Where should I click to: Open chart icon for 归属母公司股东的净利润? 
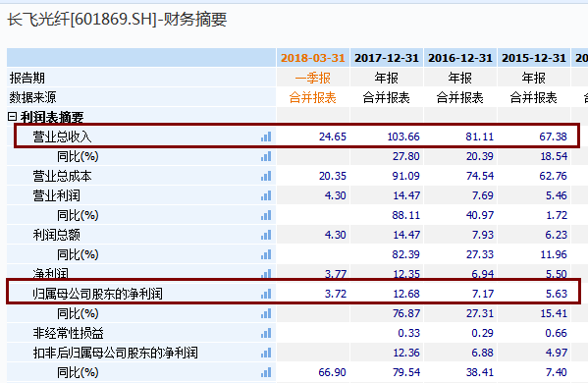(266, 294)
